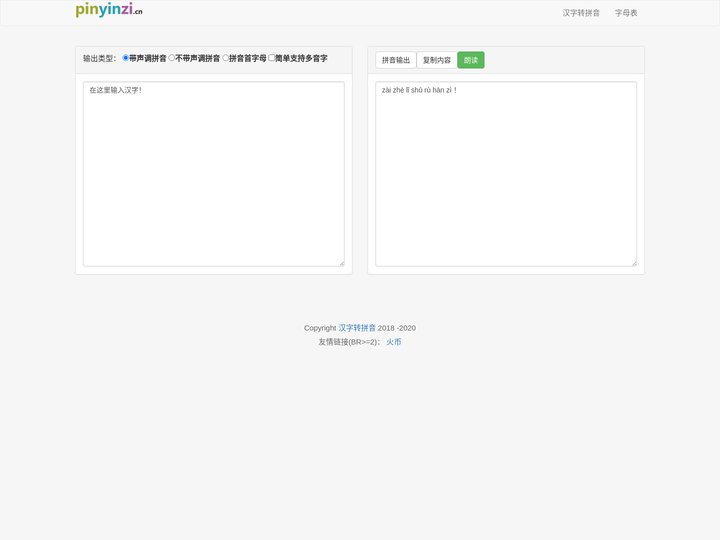Focus the pinyin output textarea

(506, 174)
